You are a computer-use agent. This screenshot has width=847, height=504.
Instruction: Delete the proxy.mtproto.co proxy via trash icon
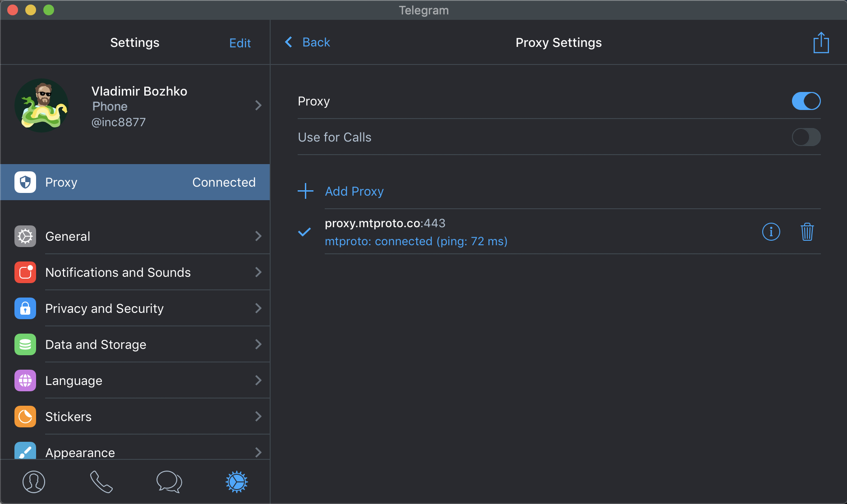click(x=807, y=232)
